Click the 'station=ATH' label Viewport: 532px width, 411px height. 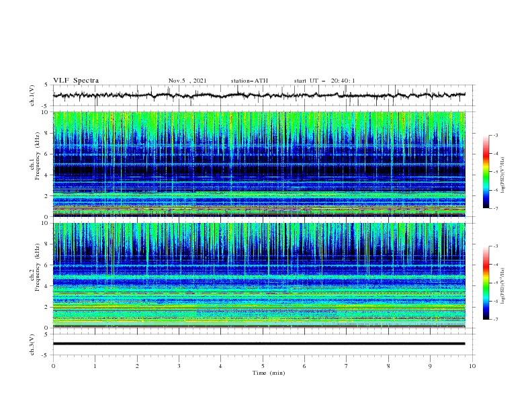(x=249, y=81)
